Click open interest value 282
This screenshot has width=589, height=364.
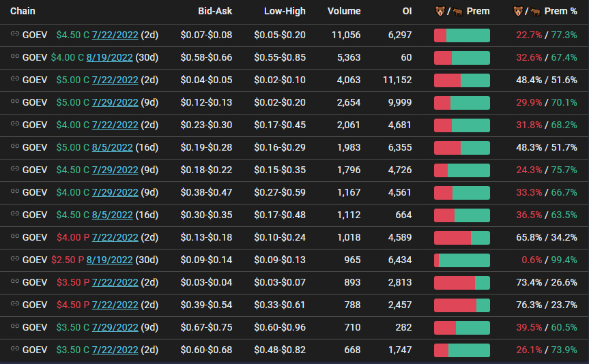403,328
